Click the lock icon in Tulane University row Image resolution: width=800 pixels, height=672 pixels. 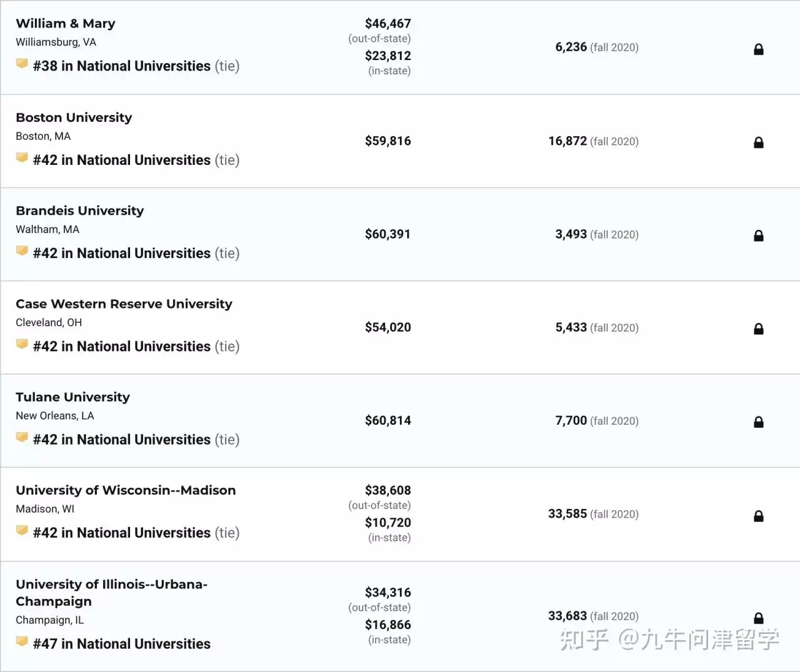pyautogui.click(x=759, y=422)
